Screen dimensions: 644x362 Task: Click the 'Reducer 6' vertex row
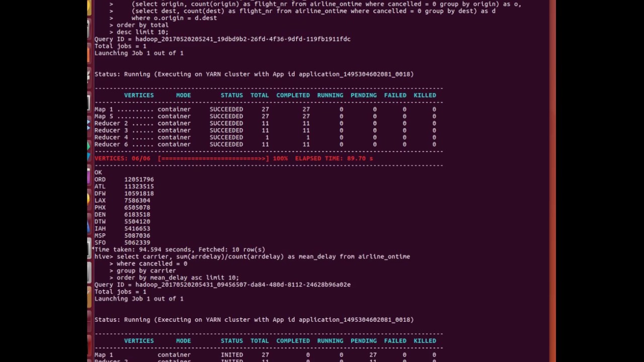point(265,144)
